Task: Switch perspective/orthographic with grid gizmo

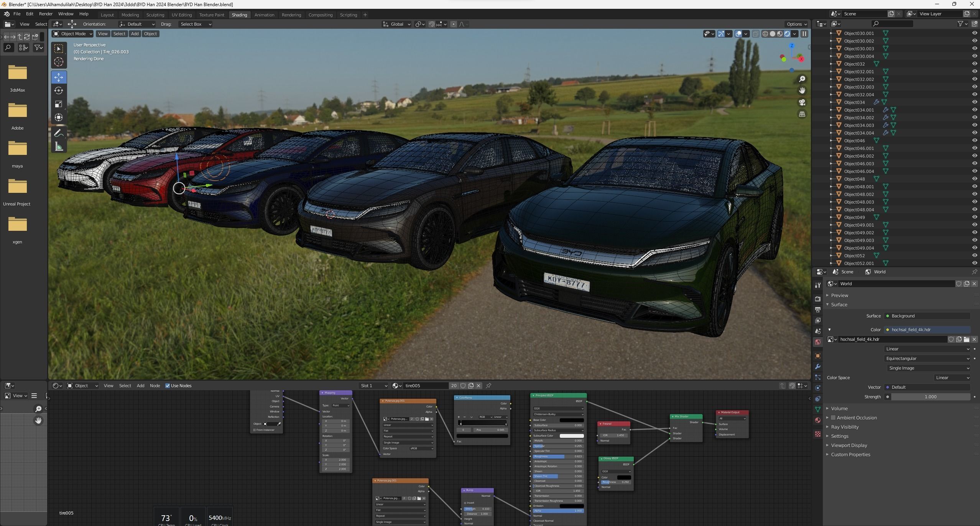Action: (802, 114)
